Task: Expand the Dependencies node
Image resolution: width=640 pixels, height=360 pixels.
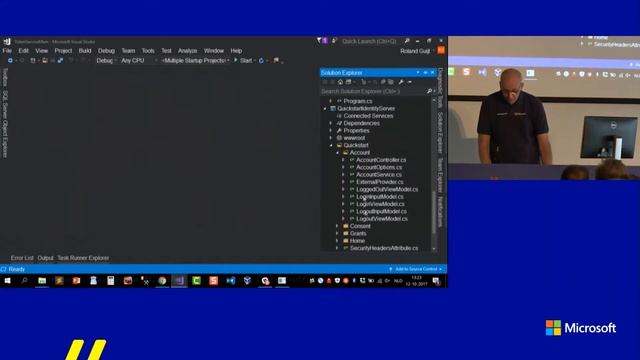Action: (331, 123)
